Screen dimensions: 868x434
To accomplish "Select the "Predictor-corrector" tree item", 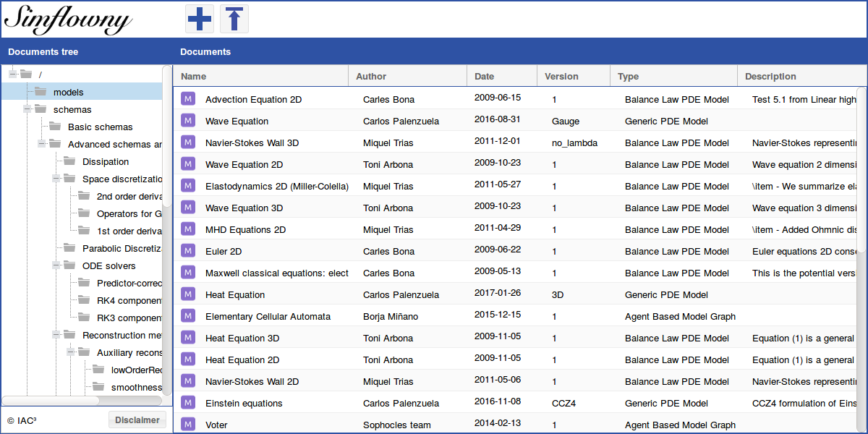I will pos(129,283).
